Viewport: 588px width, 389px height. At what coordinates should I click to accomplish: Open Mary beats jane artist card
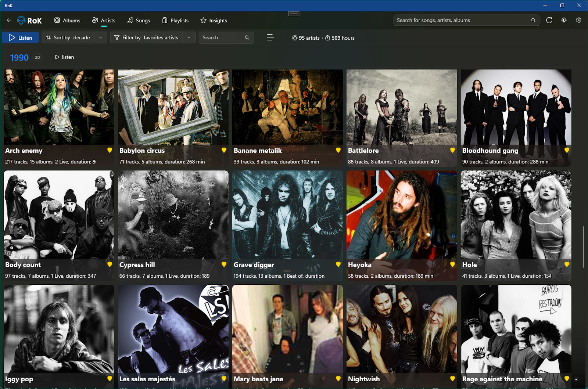tap(287, 337)
